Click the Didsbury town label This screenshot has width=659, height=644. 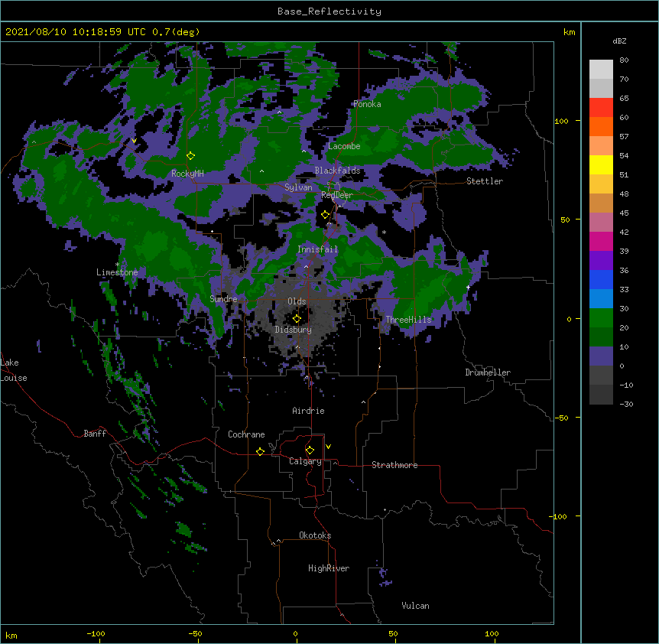[293, 330]
